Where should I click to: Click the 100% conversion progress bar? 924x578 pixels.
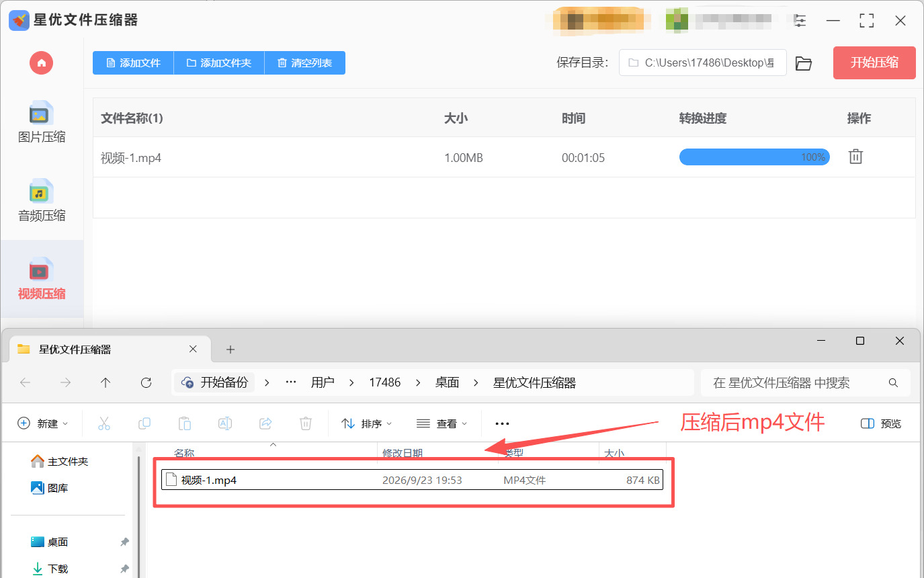point(754,157)
